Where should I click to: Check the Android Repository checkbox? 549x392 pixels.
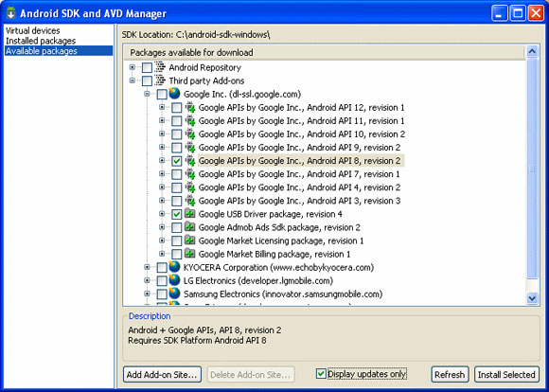tap(147, 67)
